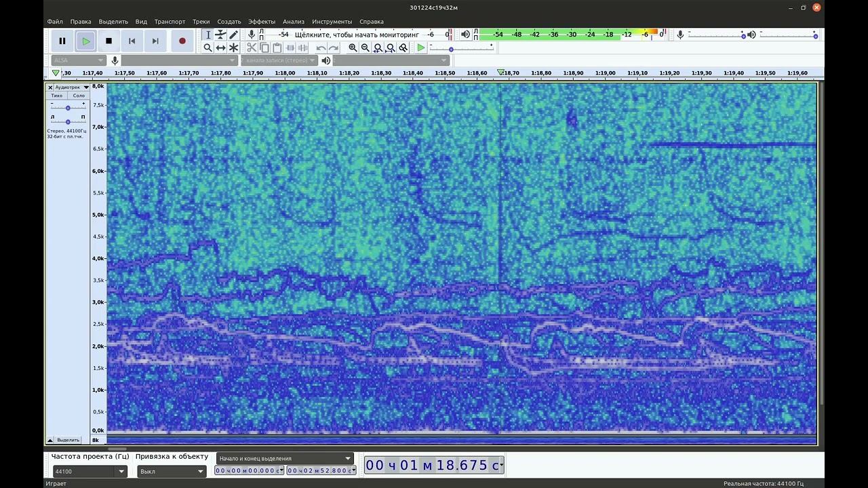Click the Redo arrow icon
This screenshot has height=488, width=868.
point(334,47)
